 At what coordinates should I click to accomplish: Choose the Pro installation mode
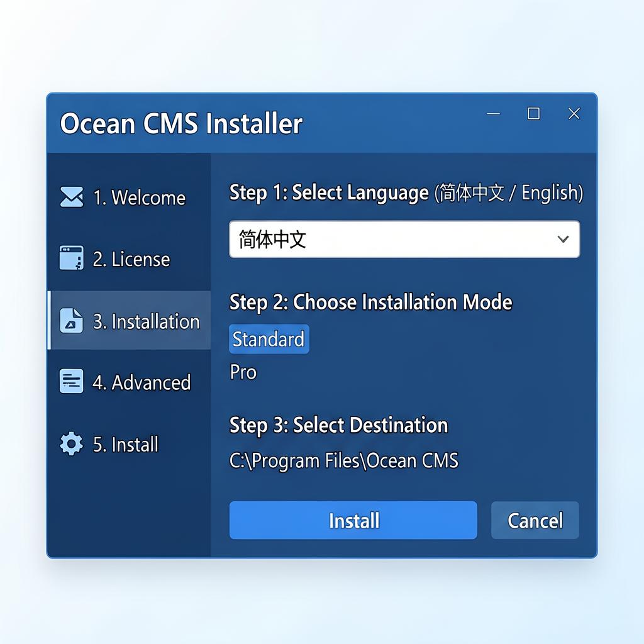coord(243,372)
